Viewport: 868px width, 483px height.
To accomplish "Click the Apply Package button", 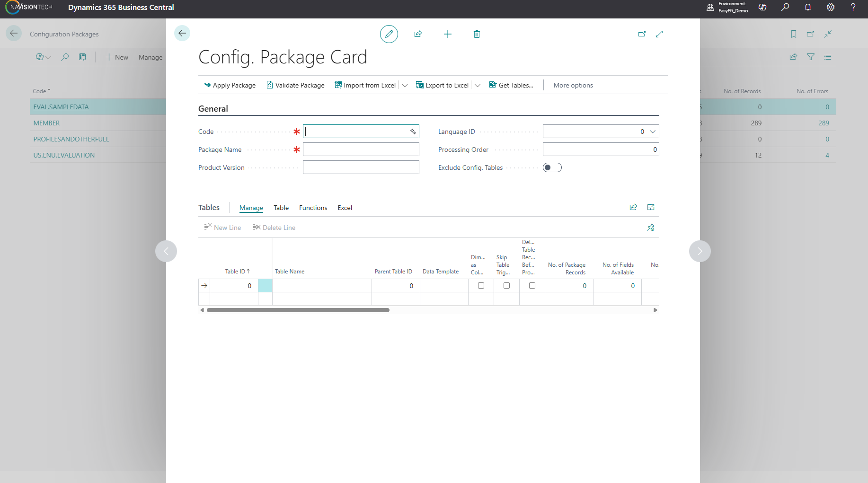I will (x=230, y=85).
